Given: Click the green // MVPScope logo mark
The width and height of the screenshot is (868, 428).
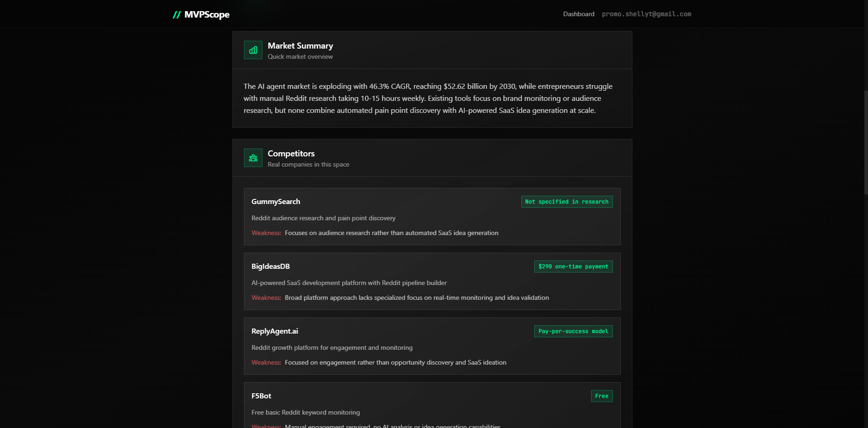Looking at the screenshot, I should pos(176,14).
